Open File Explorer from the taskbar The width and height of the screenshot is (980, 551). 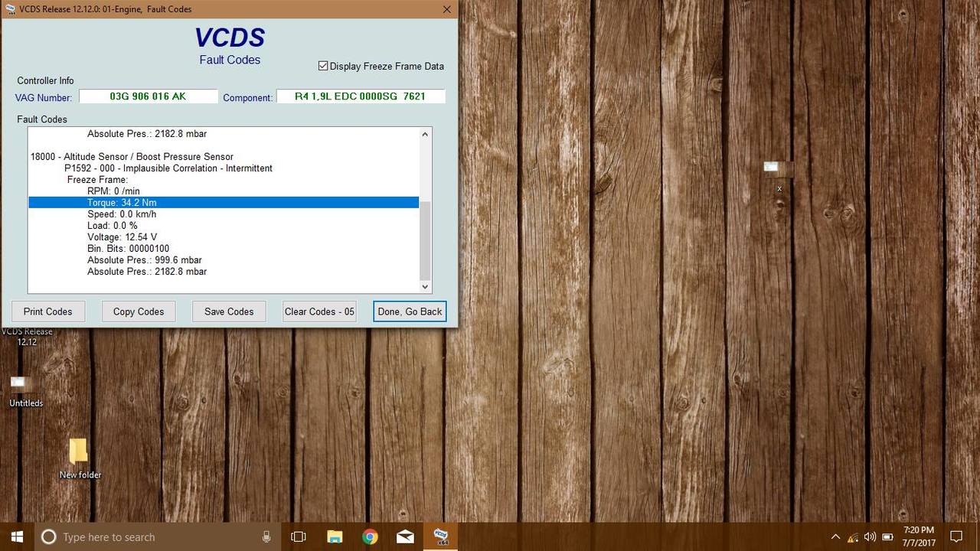[x=335, y=537]
